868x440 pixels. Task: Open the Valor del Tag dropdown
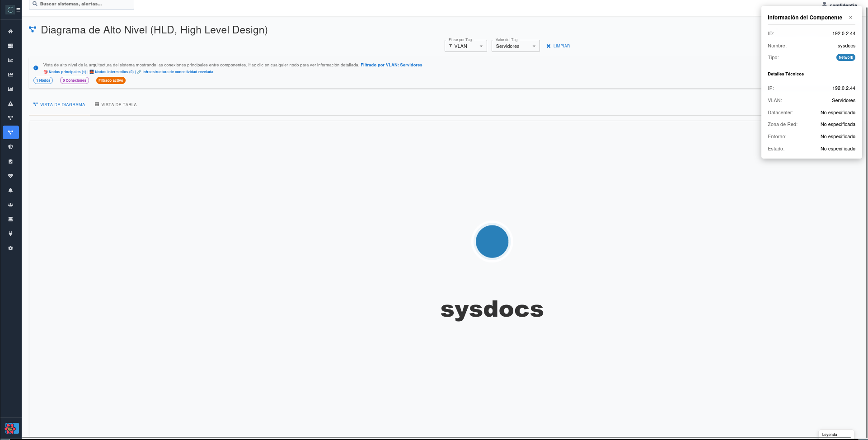click(x=515, y=46)
